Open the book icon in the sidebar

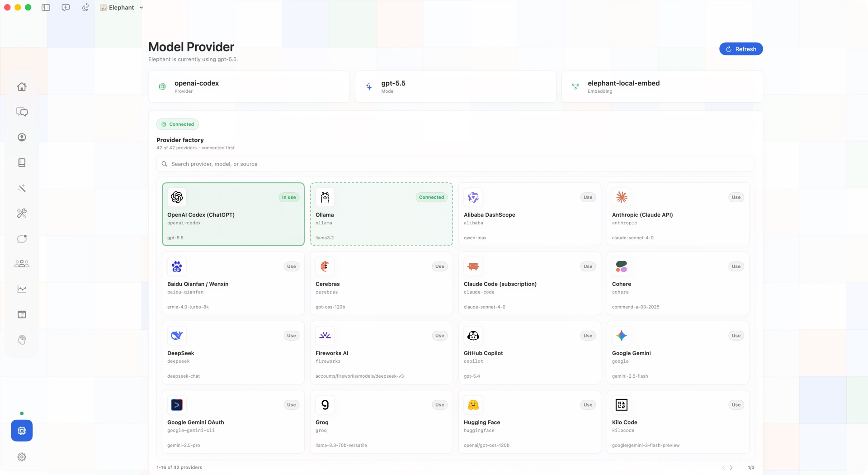(22, 163)
